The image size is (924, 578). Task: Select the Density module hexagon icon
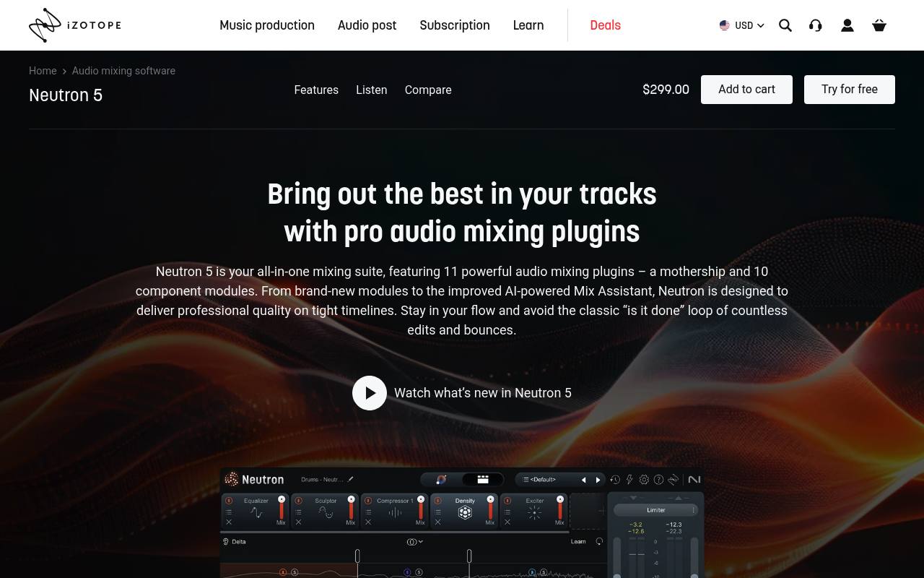(x=465, y=513)
